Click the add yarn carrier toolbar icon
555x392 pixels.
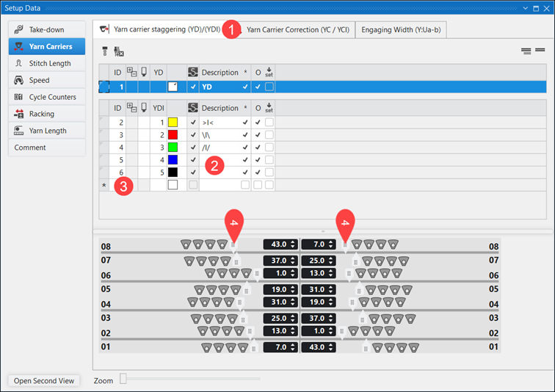tap(105, 51)
